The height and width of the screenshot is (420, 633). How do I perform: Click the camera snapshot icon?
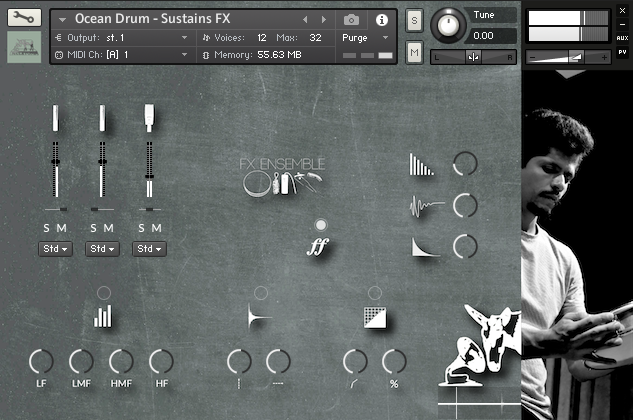coord(351,20)
